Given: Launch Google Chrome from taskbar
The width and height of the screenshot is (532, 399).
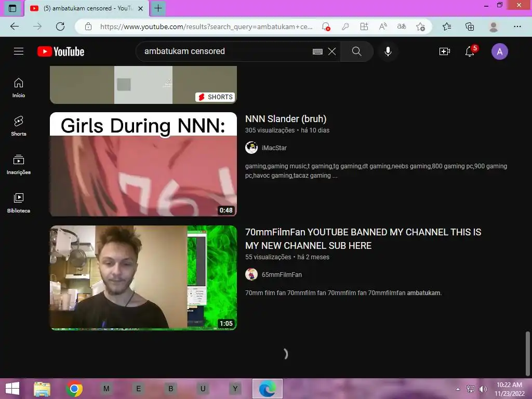Looking at the screenshot, I should [x=74, y=389].
